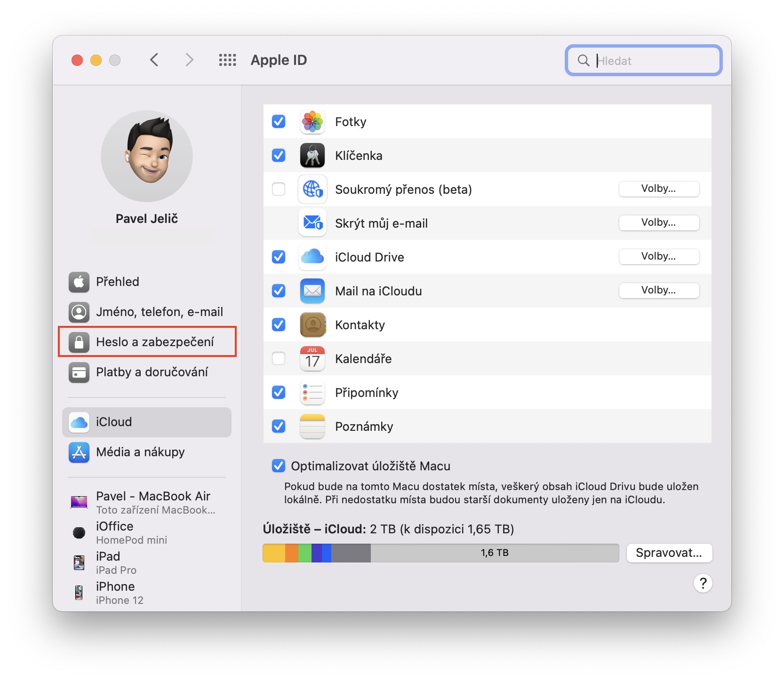The image size is (784, 681).
Task: Click the Připomínky list icon
Action: tap(312, 393)
